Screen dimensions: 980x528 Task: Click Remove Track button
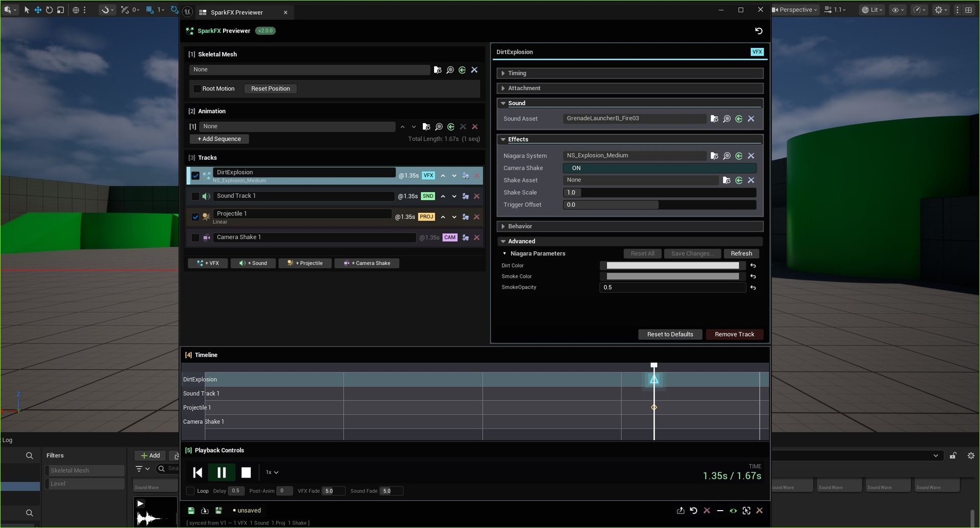click(734, 334)
